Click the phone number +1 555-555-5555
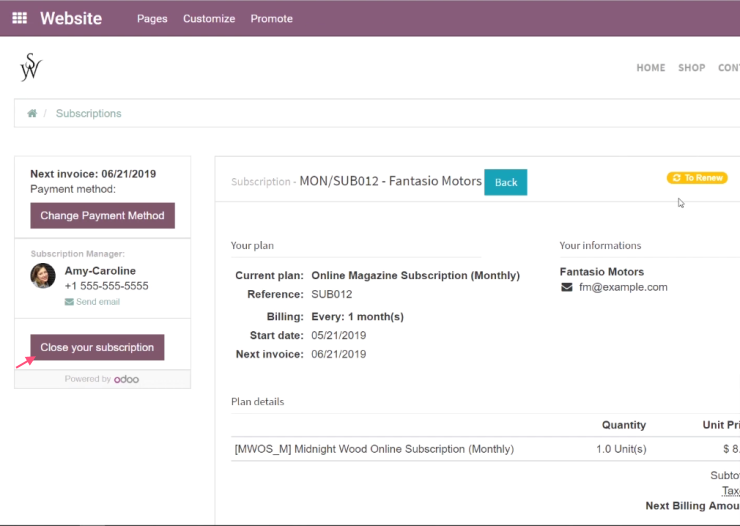This screenshot has width=740, height=526. tap(106, 286)
